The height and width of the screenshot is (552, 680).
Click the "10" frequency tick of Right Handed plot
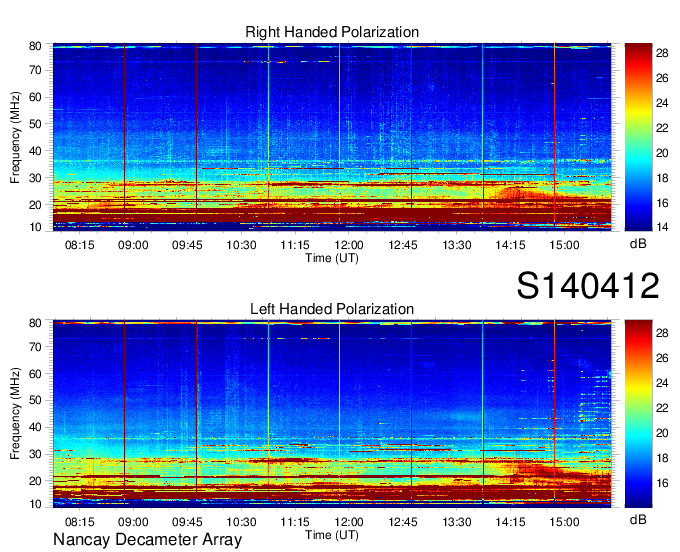pyautogui.click(x=35, y=227)
